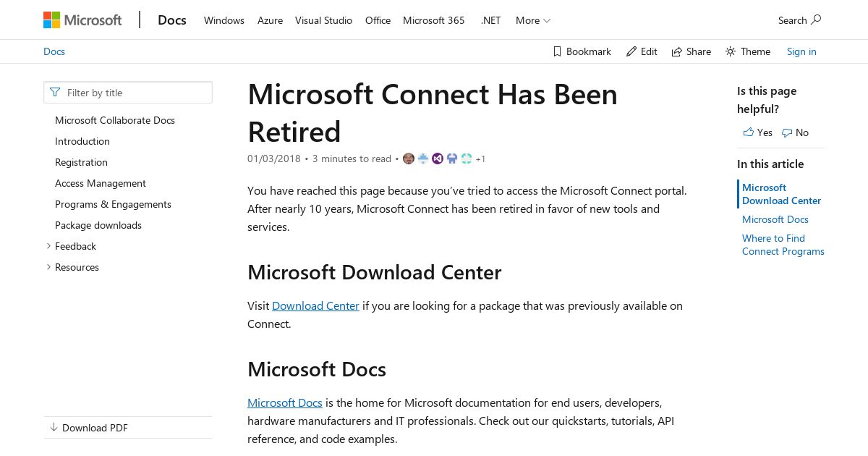Expand the Resources tree item
Image resolution: width=868 pixels, height=456 pixels.
[48, 267]
